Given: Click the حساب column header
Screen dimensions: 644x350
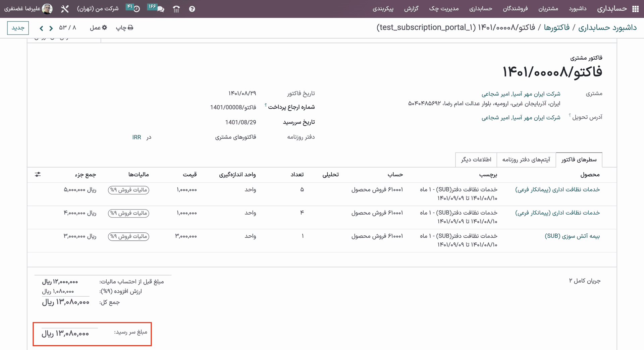Looking at the screenshot, I should pos(395,175).
